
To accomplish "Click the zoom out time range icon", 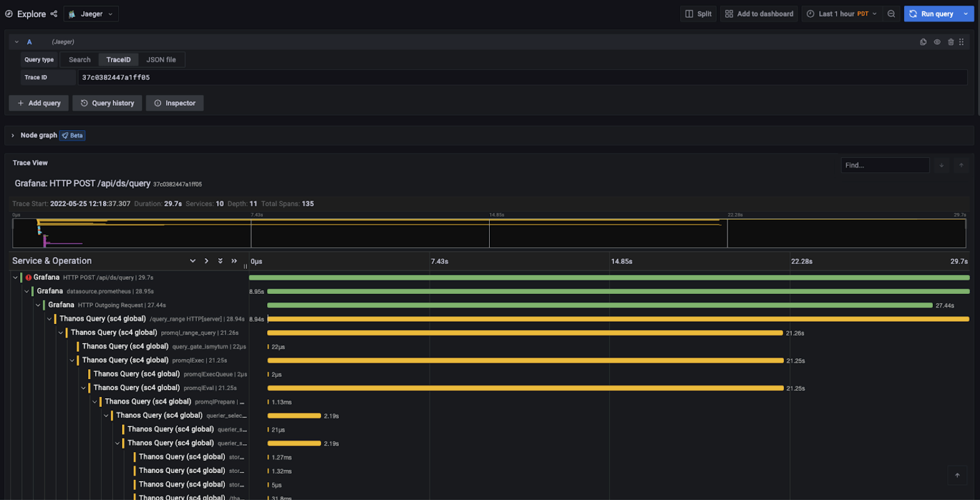I will pos(891,14).
